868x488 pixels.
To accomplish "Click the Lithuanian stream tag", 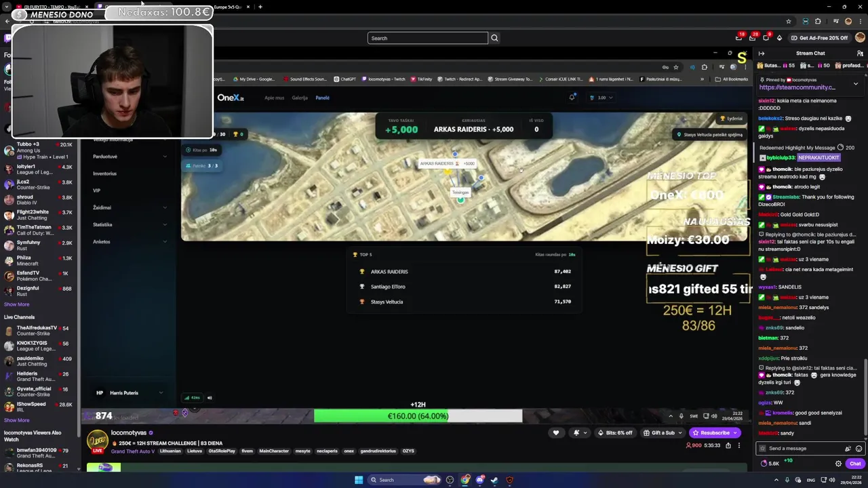I will tap(170, 451).
